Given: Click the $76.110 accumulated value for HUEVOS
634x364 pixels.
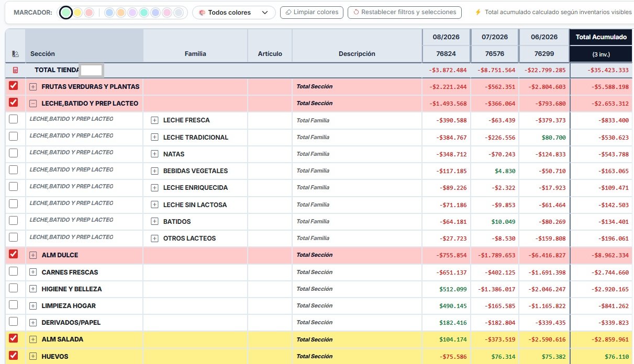Looking at the screenshot, I should coord(617,357).
